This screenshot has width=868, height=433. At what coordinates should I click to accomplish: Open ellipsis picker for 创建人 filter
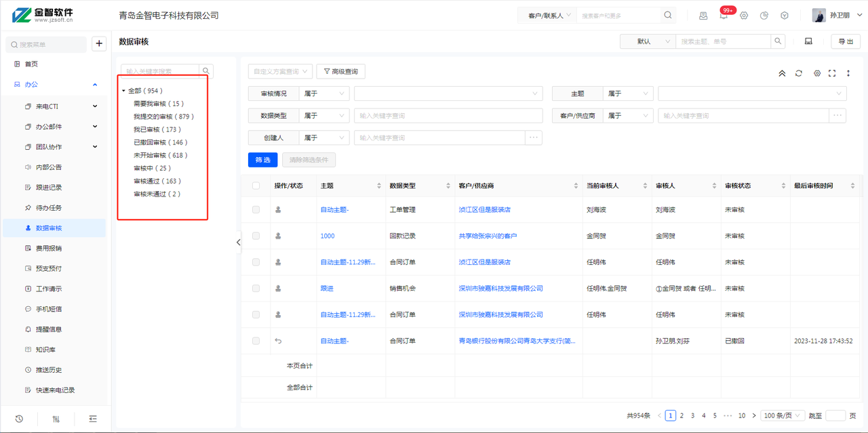click(534, 138)
